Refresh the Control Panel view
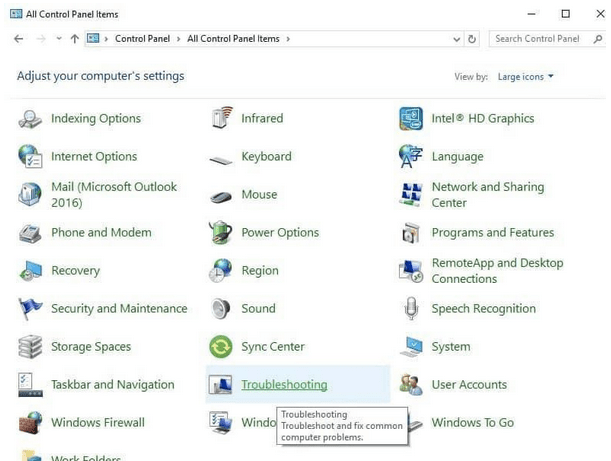The height and width of the screenshot is (461, 611). (472, 39)
